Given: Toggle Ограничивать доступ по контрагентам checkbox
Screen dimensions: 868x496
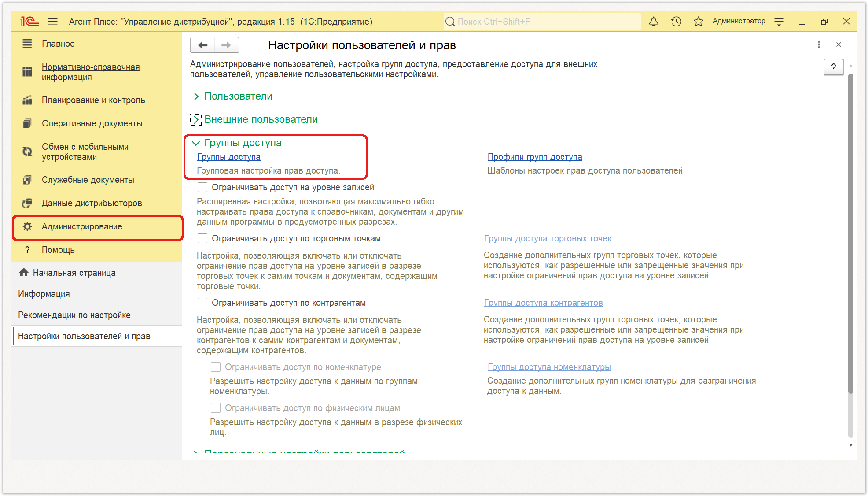Looking at the screenshot, I should point(202,303).
